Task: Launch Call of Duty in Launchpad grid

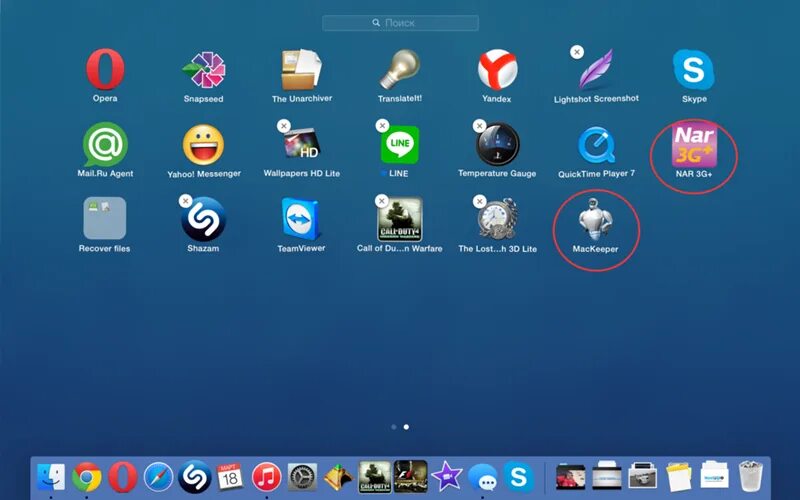Action: [399, 219]
